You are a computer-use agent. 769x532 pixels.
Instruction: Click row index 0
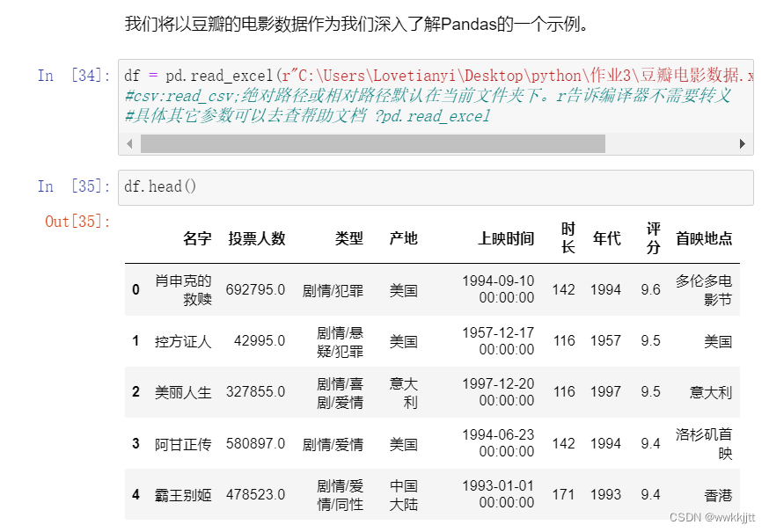point(135,290)
